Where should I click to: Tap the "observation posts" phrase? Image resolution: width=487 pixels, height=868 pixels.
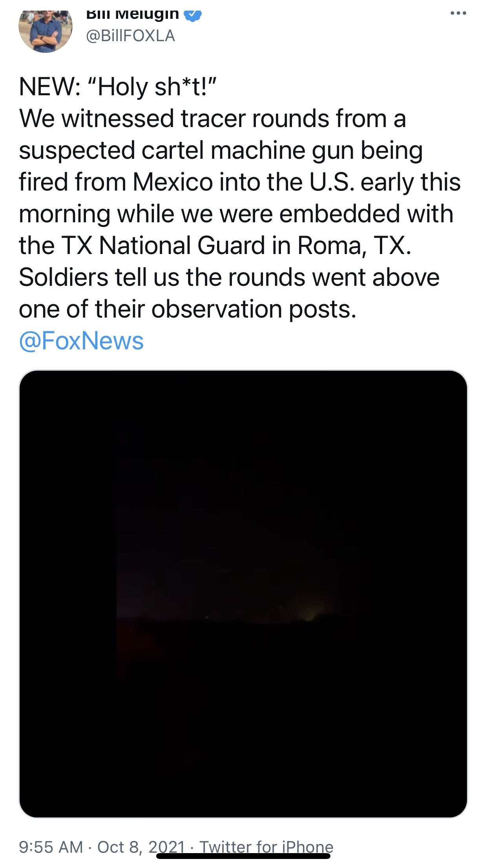coord(254,309)
